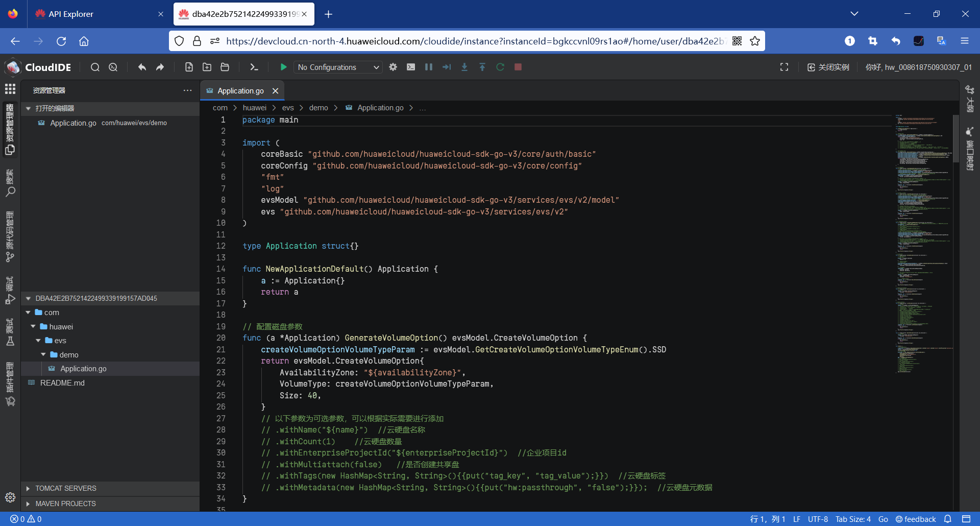Expand the MAVEN PROJECTS section
The height and width of the screenshot is (526, 980).
(65, 504)
